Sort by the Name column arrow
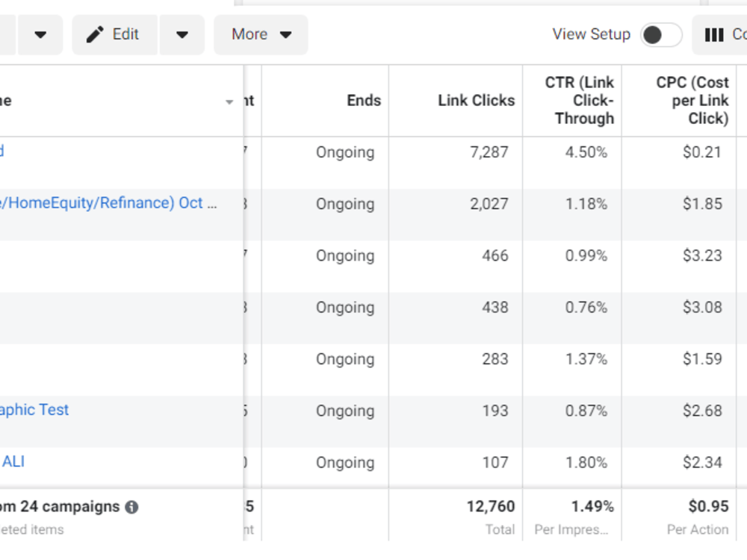Viewport: 747px width, 560px height. [229, 102]
